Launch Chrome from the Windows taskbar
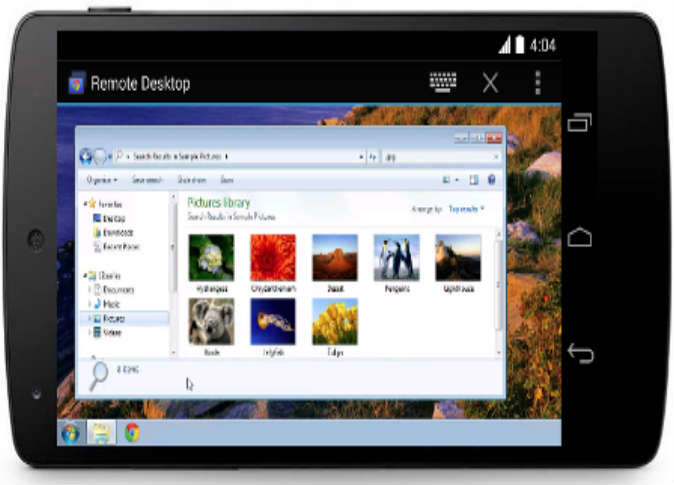This screenshot has height=485, width=674. point(132,433)
